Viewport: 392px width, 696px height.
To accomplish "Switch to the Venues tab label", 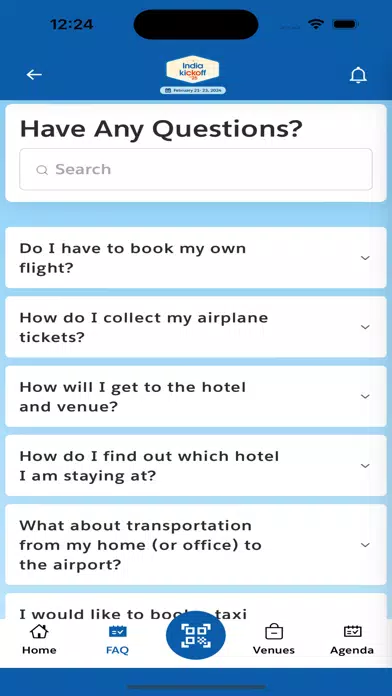I will (273, 650).
